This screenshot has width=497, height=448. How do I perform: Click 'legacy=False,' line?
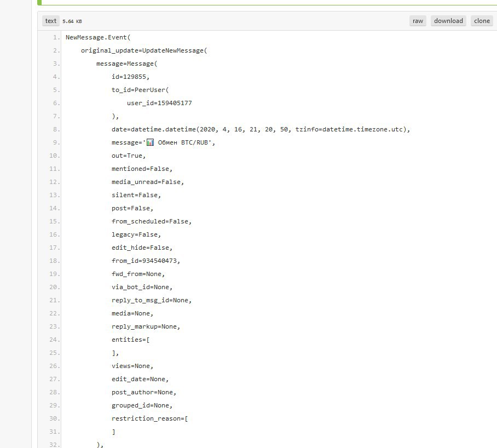(136, 234)
